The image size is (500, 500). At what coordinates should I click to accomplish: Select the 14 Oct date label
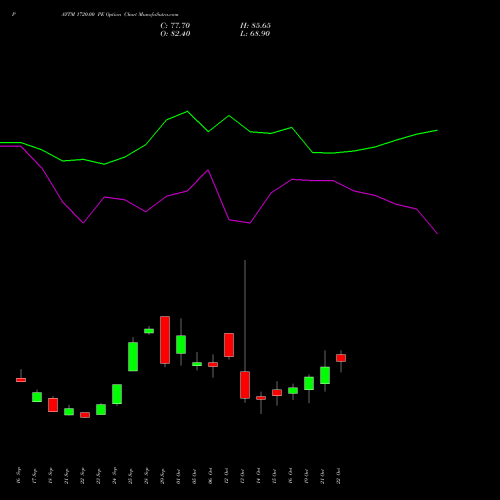(258, 476)
